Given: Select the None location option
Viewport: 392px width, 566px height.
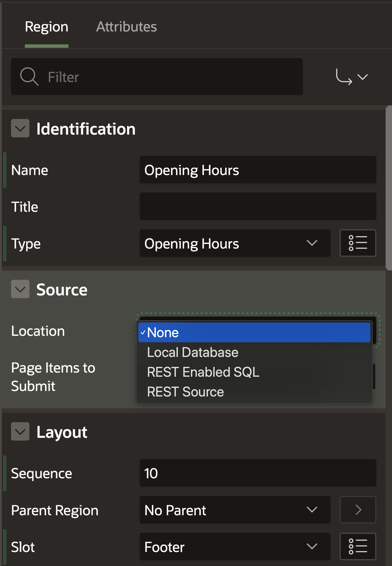Looking at the screenshot, I should (x=254, y=332).
